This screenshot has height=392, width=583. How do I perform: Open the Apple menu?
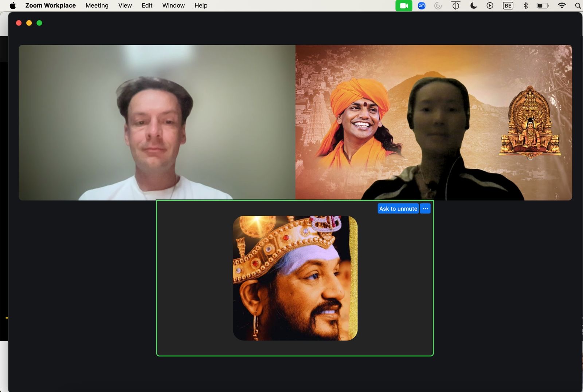point(12,5)
